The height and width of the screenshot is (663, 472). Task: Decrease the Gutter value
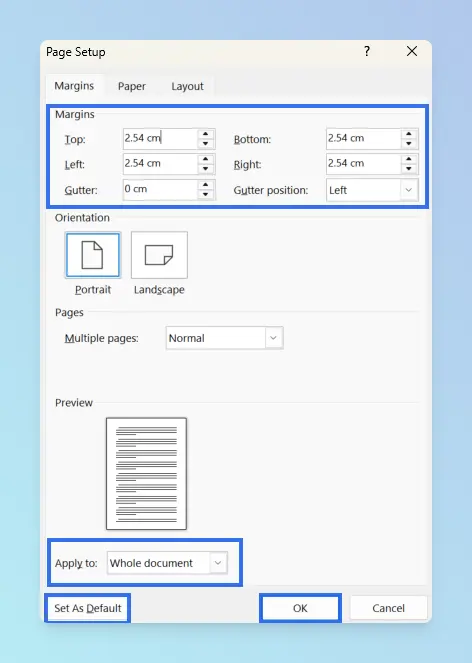pos(206,195)
